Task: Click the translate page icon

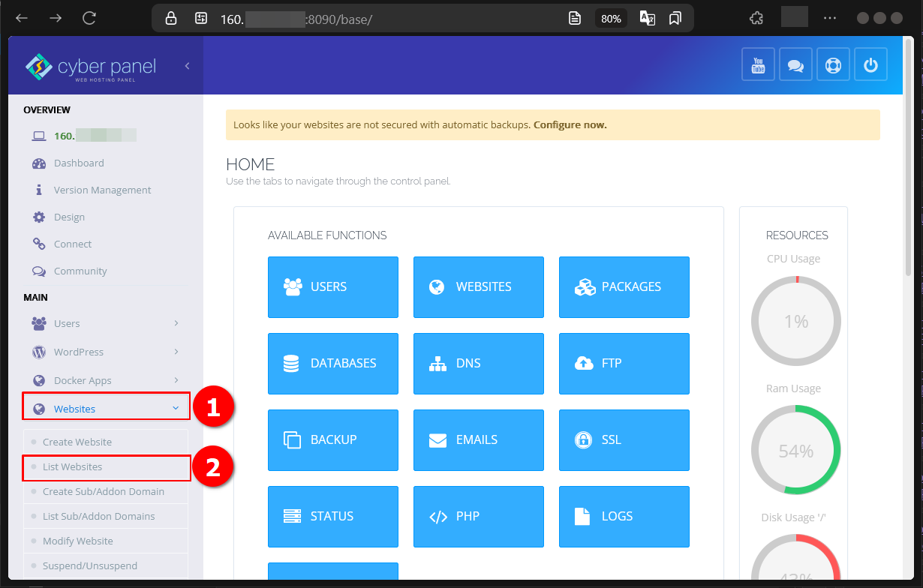Action: coord(647,18)
